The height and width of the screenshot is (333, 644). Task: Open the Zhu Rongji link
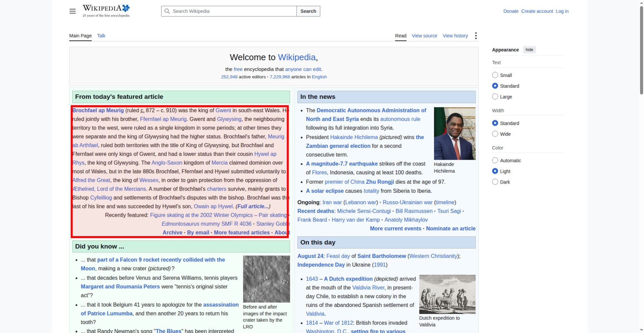point(380,182)
